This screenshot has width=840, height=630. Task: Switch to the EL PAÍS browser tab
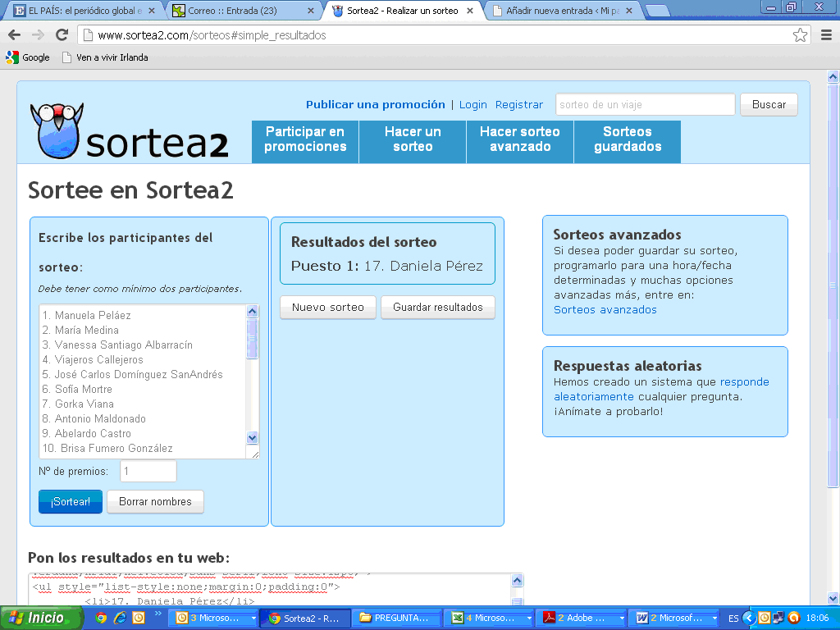(x=82, y=11)
